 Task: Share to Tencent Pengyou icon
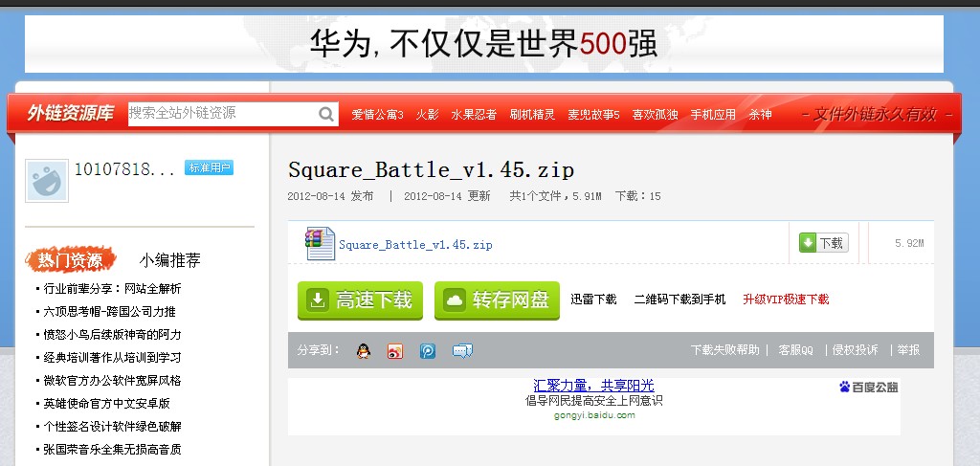(428, 351)
